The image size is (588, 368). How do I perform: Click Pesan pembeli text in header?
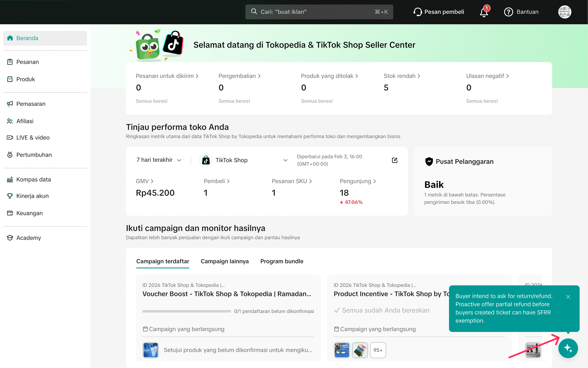click(444, 12)
